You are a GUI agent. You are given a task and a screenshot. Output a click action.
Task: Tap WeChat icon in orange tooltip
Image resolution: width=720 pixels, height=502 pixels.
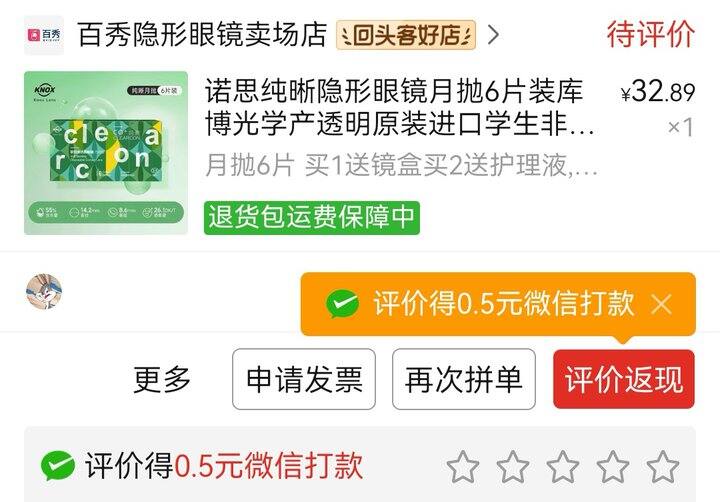[342, 304]
